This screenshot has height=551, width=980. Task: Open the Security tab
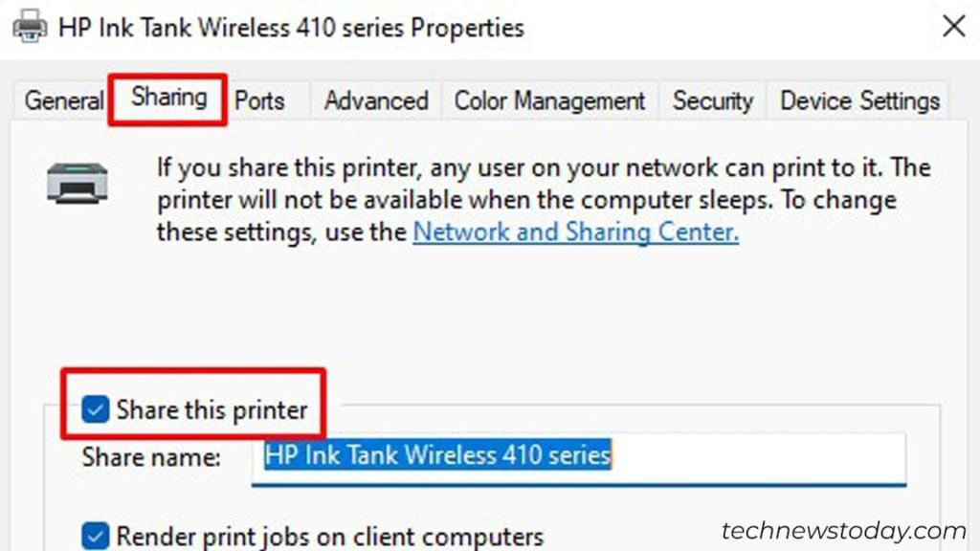tap(712, 100)
